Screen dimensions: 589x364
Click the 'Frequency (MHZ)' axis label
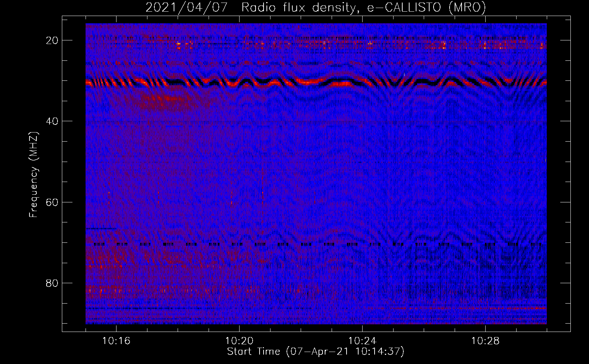pos(33,175)
